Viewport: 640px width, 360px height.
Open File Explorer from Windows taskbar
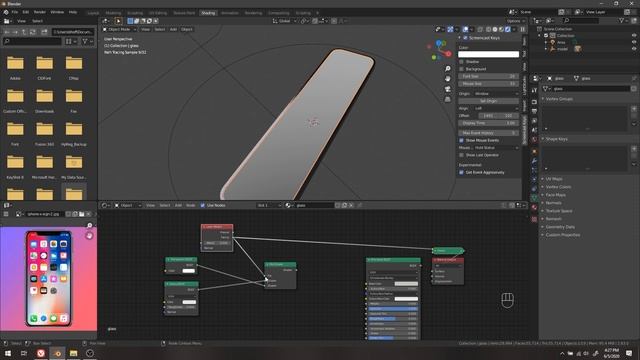point(73,353)
